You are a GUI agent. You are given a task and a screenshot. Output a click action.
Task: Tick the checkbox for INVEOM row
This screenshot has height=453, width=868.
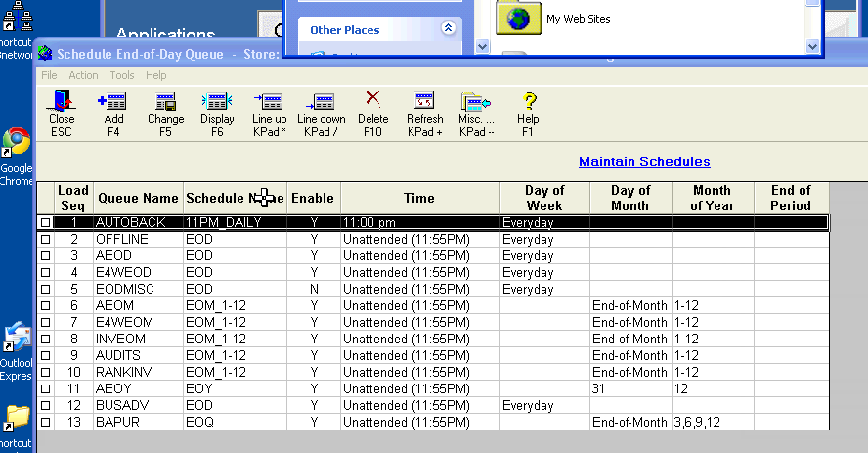tap(45, 339)
